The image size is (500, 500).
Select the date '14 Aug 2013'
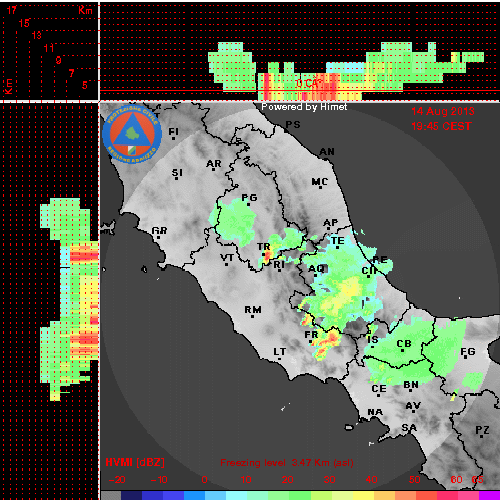point(443,111)
